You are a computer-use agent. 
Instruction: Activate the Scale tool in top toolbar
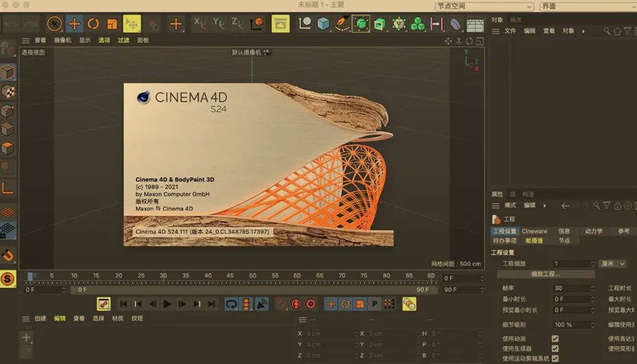tap(112, 24)
